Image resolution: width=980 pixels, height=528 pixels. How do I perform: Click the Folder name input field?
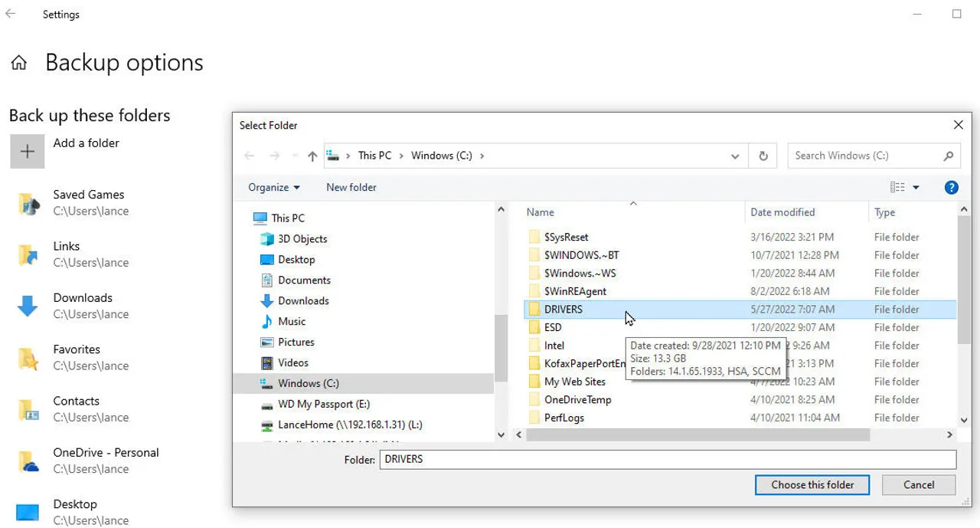667,460
